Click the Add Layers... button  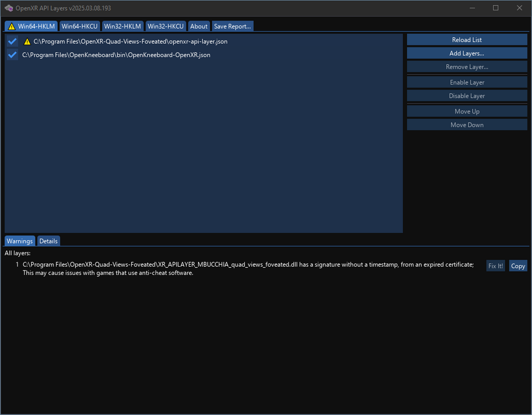[x=467, y=53]
